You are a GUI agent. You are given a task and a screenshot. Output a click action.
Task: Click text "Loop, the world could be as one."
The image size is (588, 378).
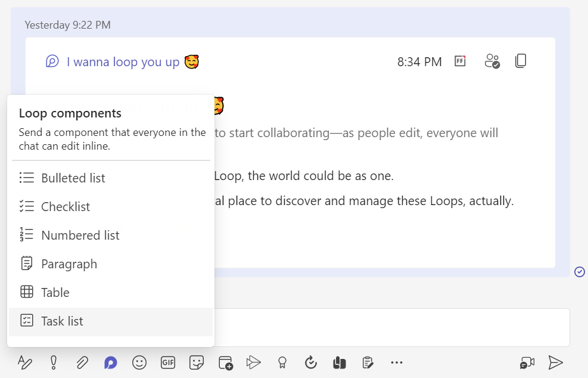(304, 176)
